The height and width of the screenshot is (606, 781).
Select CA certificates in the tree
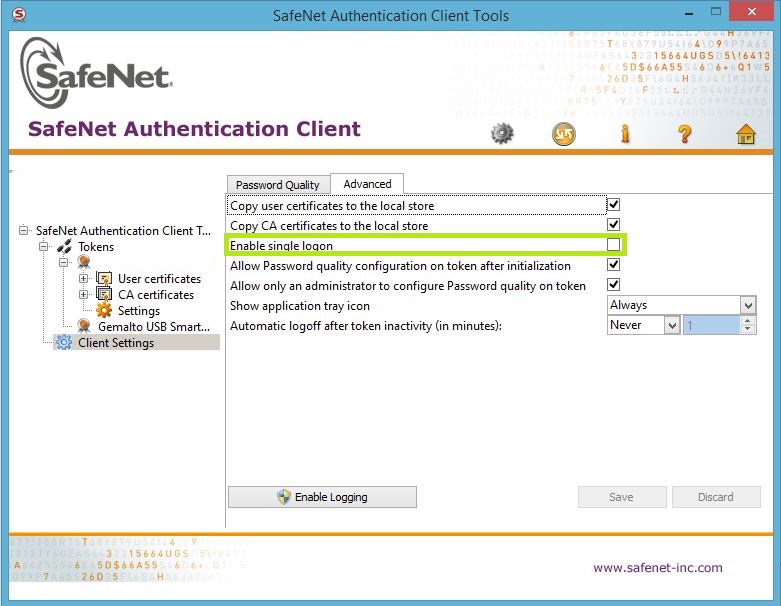[x=155, y=295]
